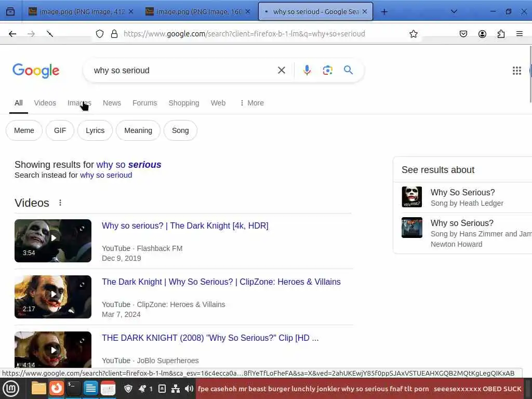Follow the why so serious corrected link
Image resolution: width=532 pixels, height=399 pixels.
click(129, 165)
